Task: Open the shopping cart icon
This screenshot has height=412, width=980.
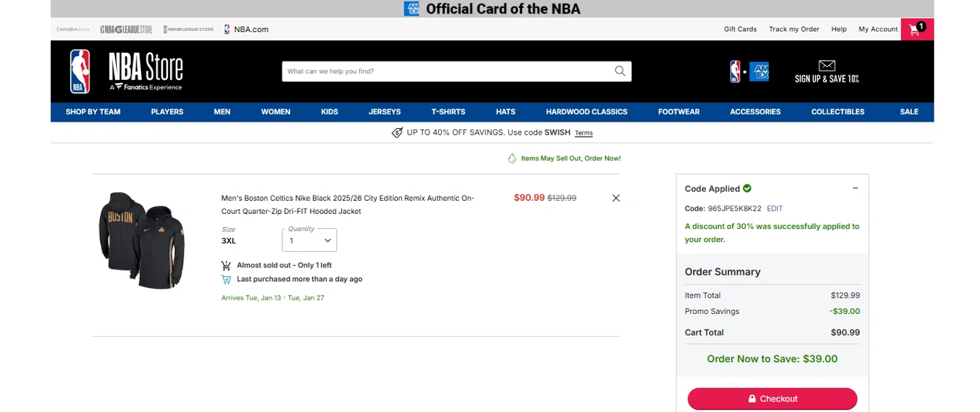Action: (x=917, y=29)
